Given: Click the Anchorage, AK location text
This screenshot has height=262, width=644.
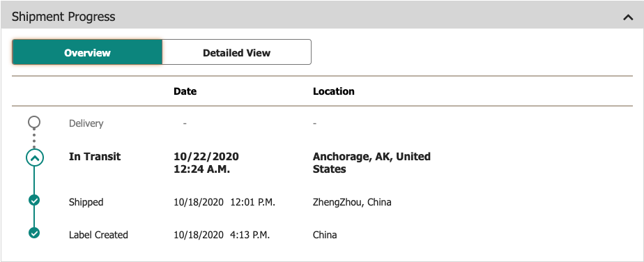Looking at the screenshot, I should click(371, 163).
